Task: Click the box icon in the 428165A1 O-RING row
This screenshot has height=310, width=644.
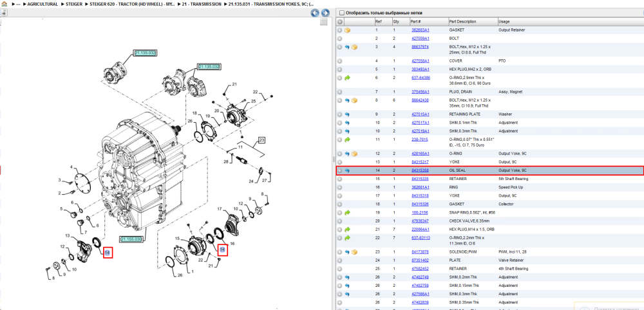Action: (x=355, y=153)
